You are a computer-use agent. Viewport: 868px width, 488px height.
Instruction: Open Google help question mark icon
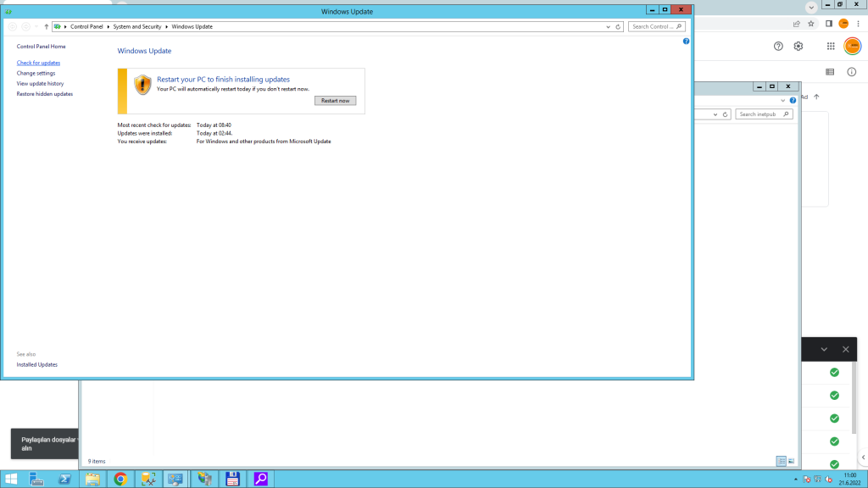click(778, 47)
